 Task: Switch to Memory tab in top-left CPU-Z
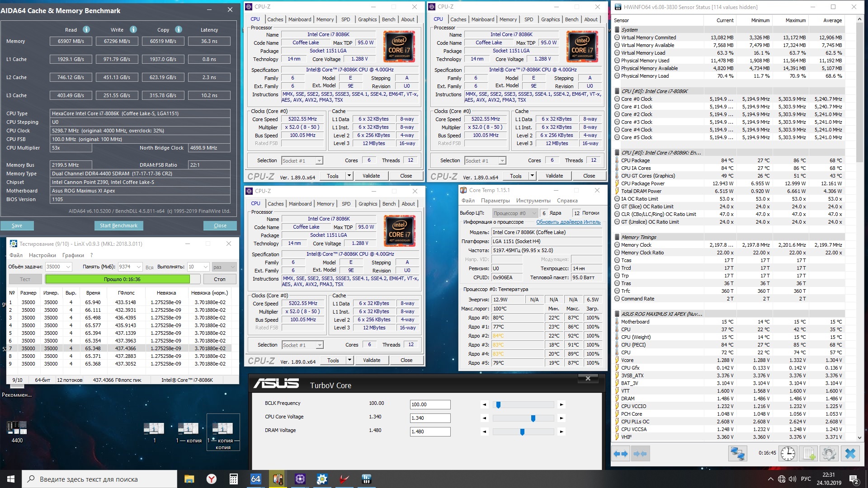coord(325,19)
